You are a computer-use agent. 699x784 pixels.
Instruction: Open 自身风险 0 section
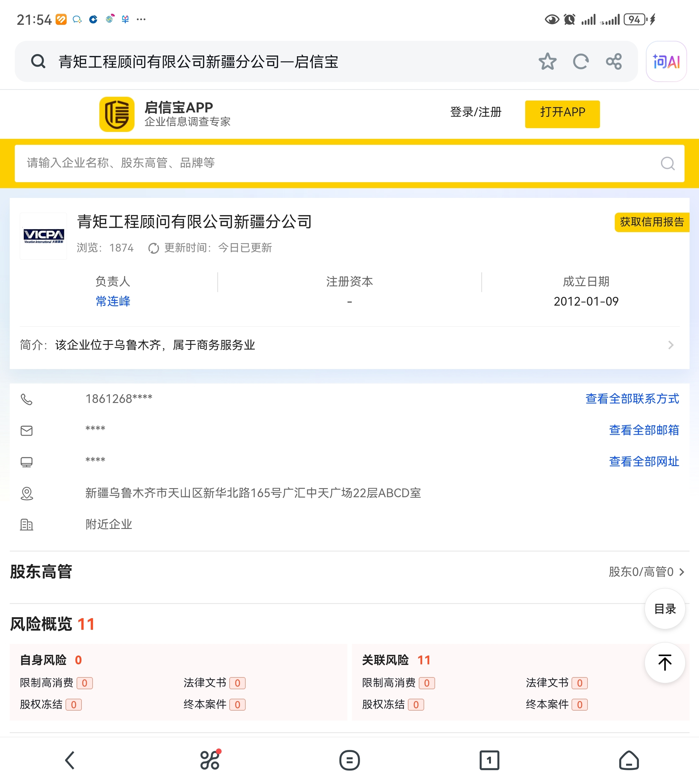click(x=51, y=660)
